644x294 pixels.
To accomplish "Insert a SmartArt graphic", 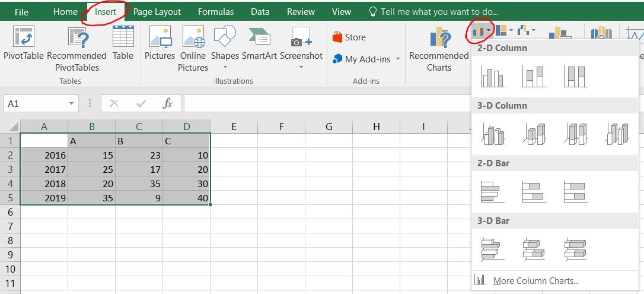I will coord(259,43).
